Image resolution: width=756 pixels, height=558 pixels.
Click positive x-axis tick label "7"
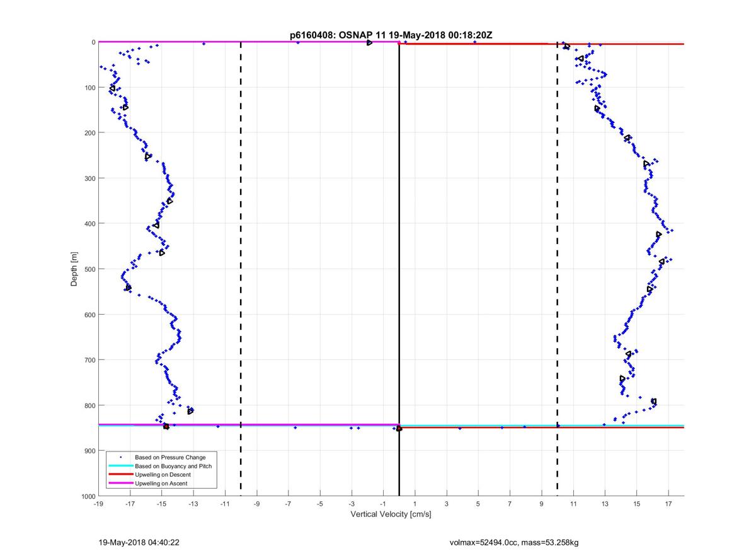tap(510, 504)
